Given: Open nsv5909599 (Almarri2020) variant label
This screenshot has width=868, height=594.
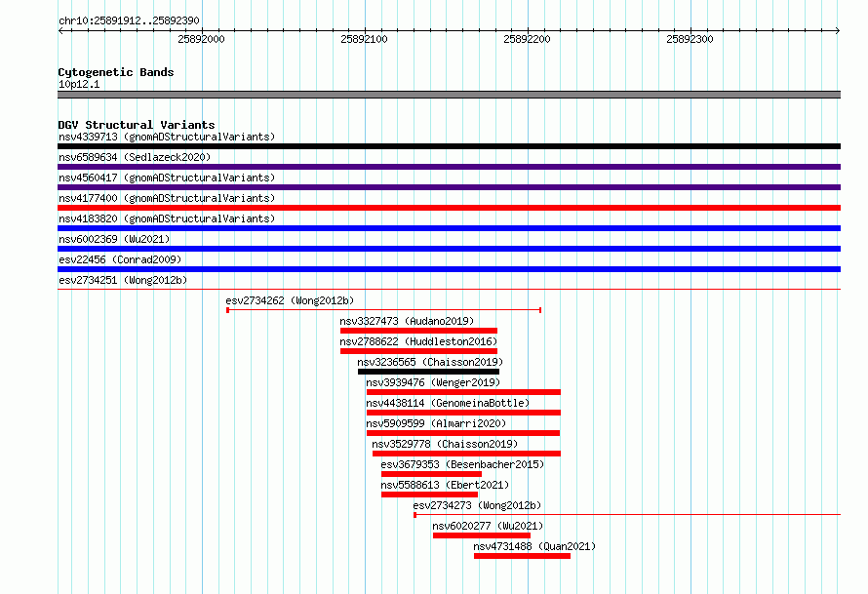Looking at the screenshot, I should (436, 423).
